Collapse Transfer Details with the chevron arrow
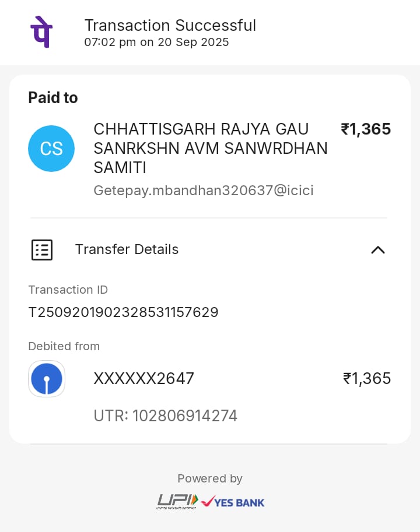Image resolution: width=420 pixels, height=532 pixels. [x=377, y=249]
